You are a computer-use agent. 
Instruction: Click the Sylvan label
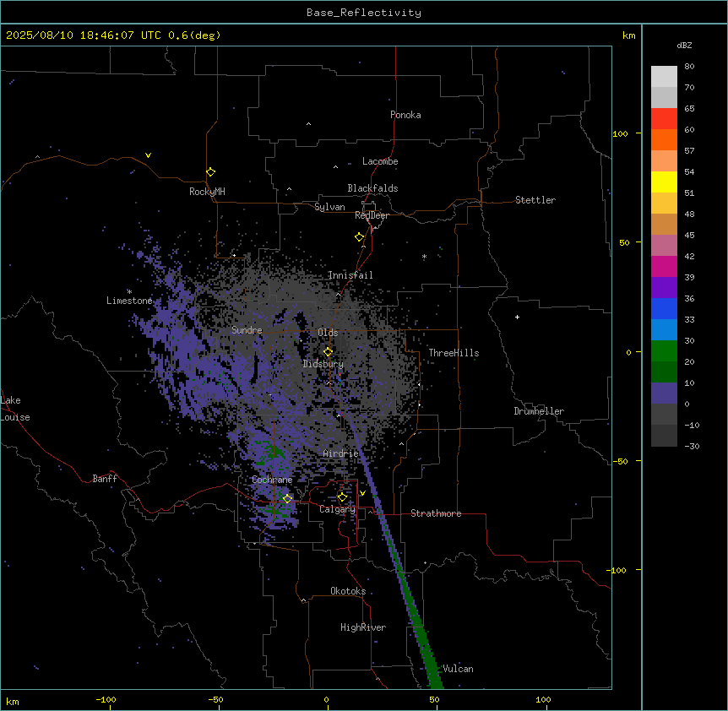click(329, 207)
